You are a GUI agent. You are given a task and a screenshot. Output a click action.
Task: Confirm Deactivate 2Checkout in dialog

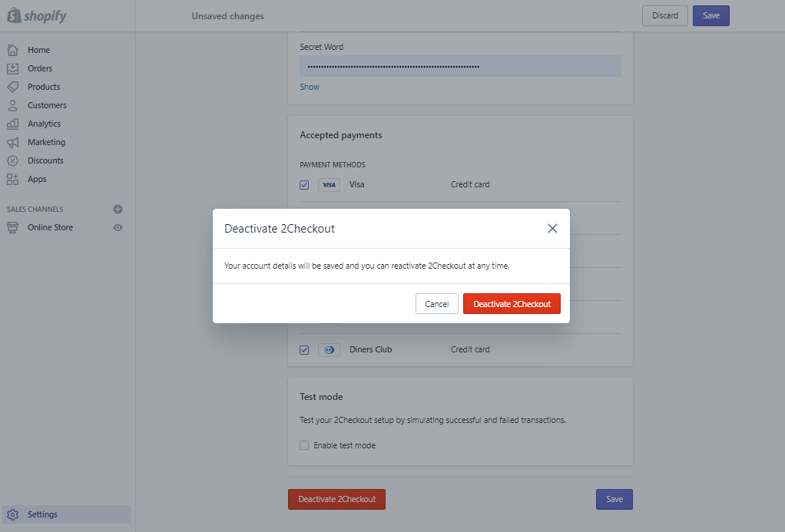click(x=512, y=304)
